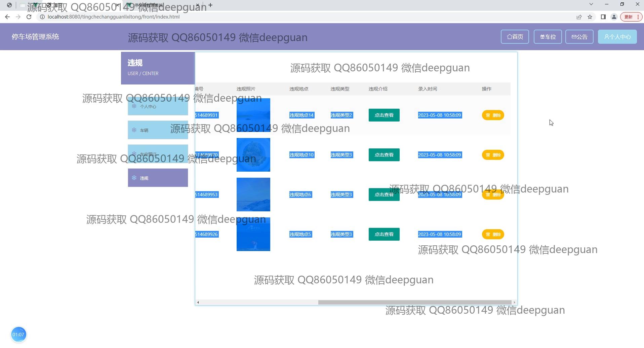Toggle the browser side panel icon
644x348 pixels.
click(603, 17)
